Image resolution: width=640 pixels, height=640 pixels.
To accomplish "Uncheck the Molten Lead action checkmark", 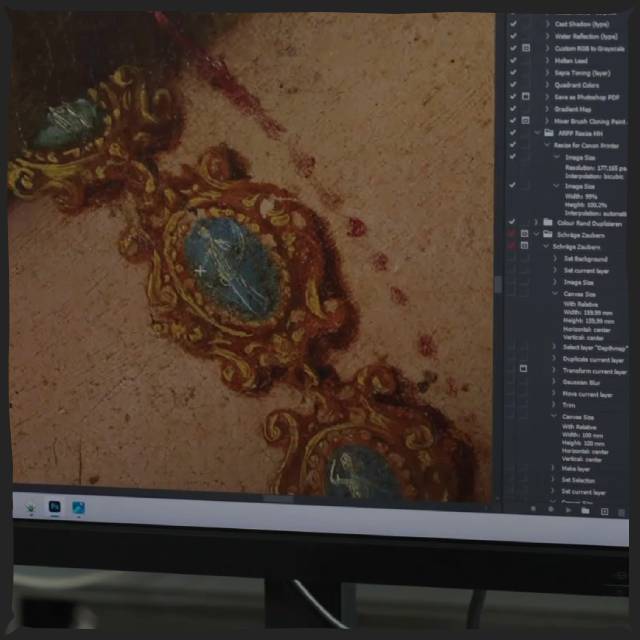I will [x=513, y=60].
